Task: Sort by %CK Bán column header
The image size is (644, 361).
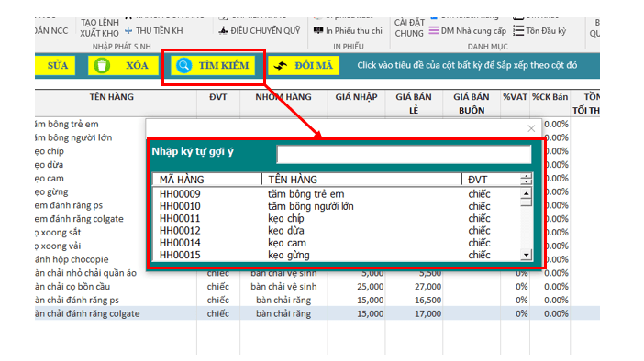Action: 550,97
